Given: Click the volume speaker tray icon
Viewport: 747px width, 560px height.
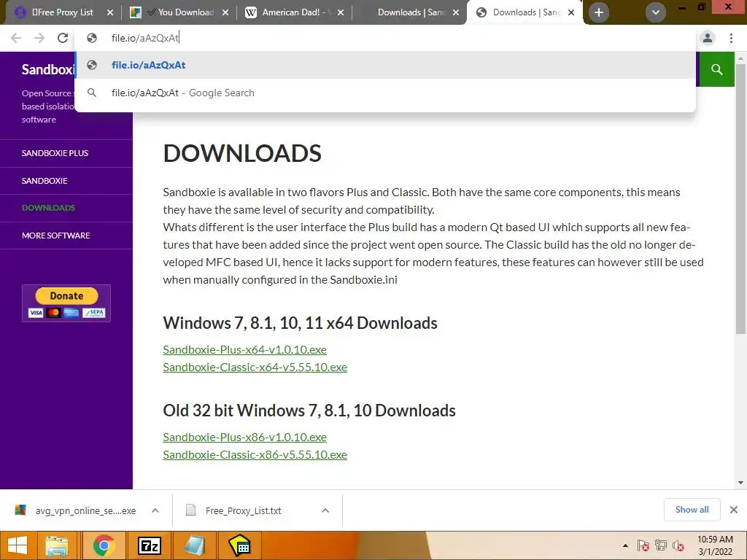Looking at the screenshot, I should pyautogui.click(x=678, y=545).
